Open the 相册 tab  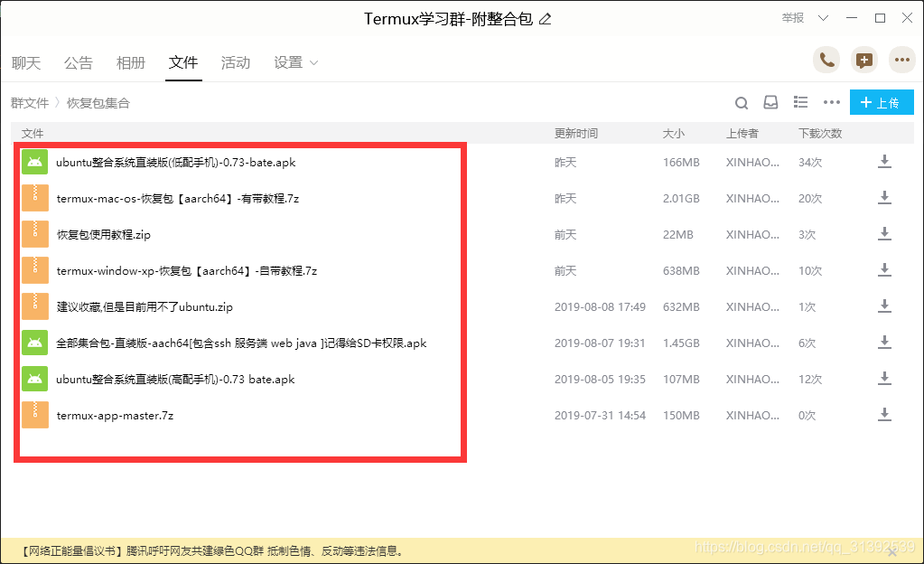(x=131, y=62)
